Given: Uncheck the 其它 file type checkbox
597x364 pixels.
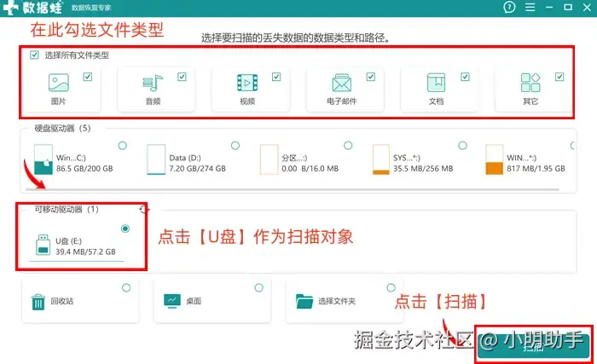Looking at the screenshot, I should coord(559,77).
